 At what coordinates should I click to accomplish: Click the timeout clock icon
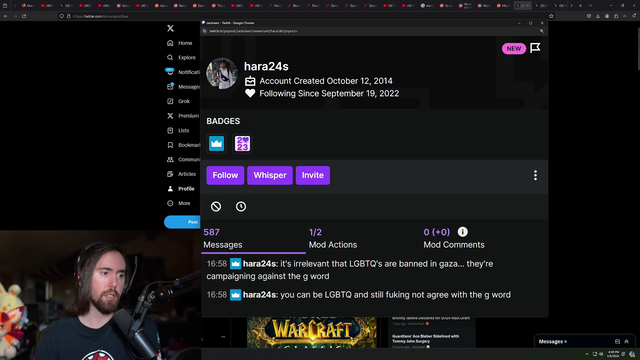tap(241, 207)
